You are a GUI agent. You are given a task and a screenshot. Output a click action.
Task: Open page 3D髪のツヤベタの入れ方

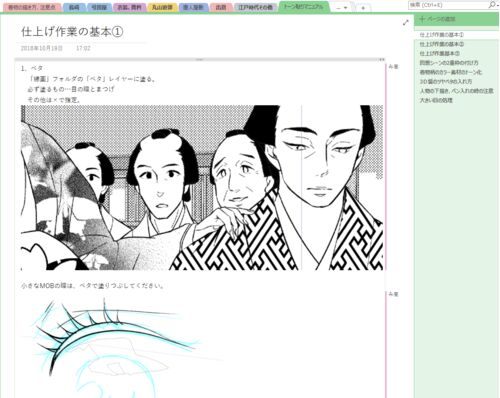tap(446, 81)
